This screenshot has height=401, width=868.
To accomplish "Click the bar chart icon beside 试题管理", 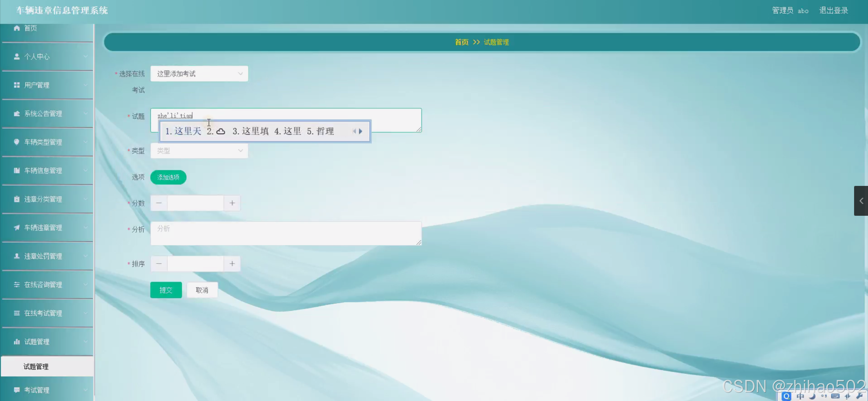I will click(17, 342).
